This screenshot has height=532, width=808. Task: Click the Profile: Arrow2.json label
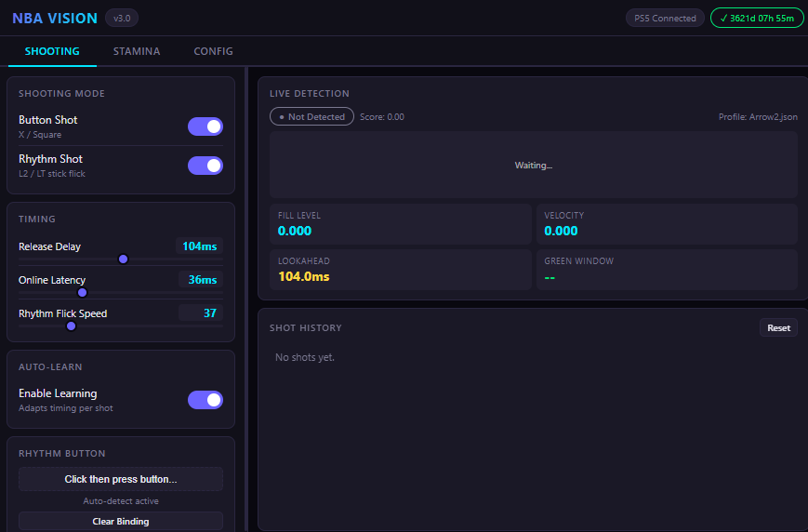758,117
